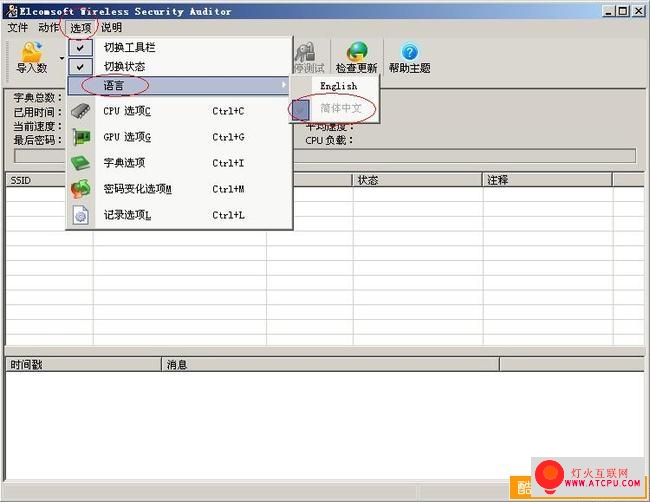Viewport: 650px width, 502px height.
Task: Open 记录选项 menu entry
Action: point(180,215)
